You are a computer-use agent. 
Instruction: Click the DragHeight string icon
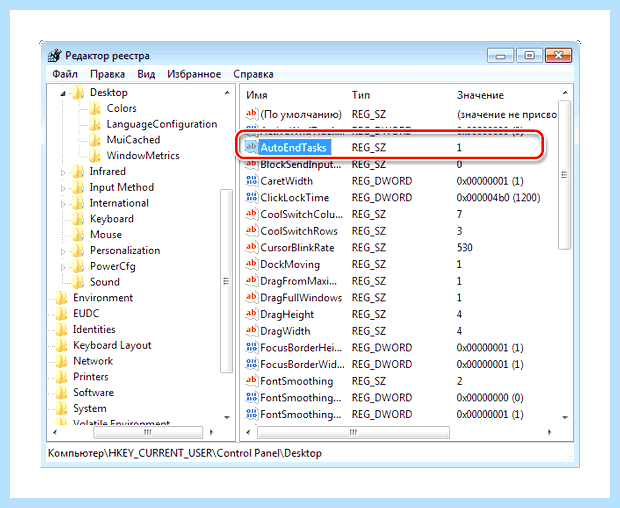251,314
